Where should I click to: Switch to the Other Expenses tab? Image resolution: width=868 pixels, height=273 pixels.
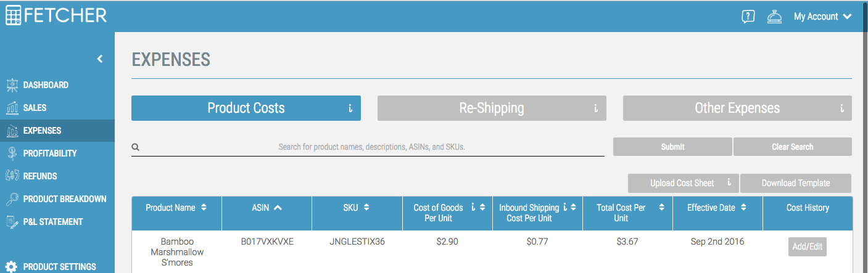click(x=737, y=108)
